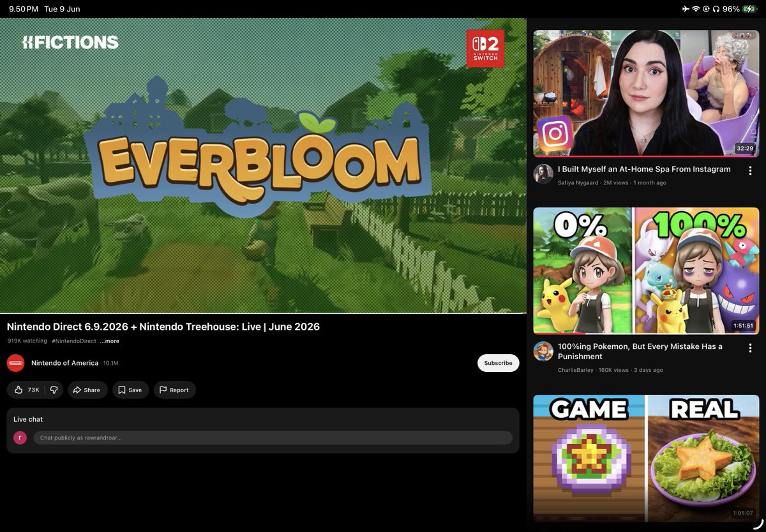Open GAME vs REAL video thumbnail

[646, 457]
